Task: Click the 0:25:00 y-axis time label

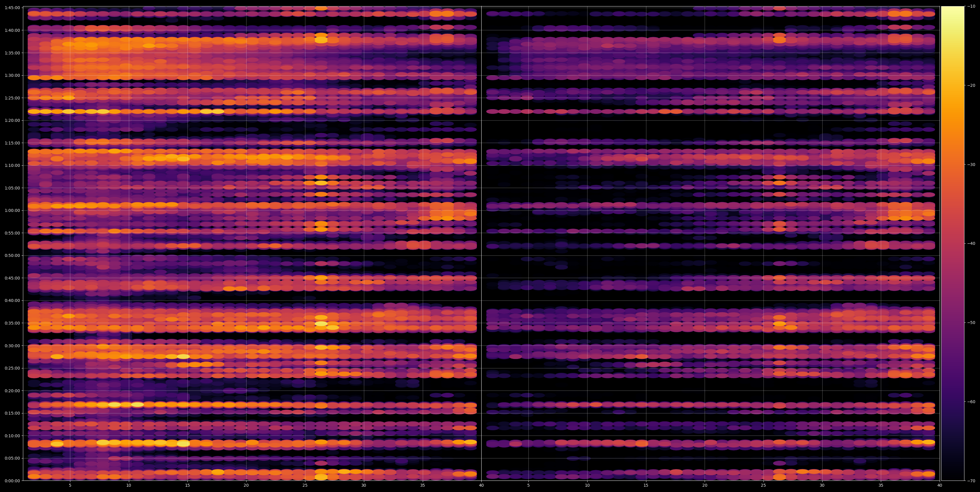Action: point(12,368)
